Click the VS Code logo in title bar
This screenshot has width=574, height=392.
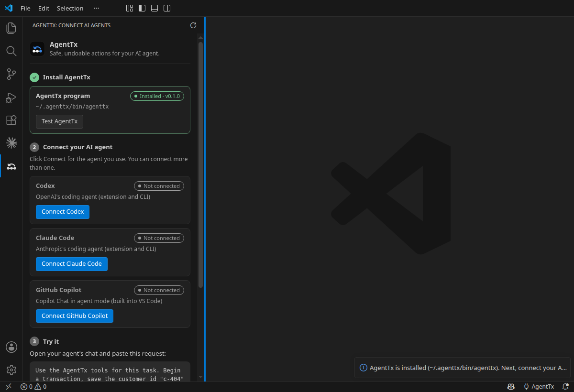coord(9,8)
